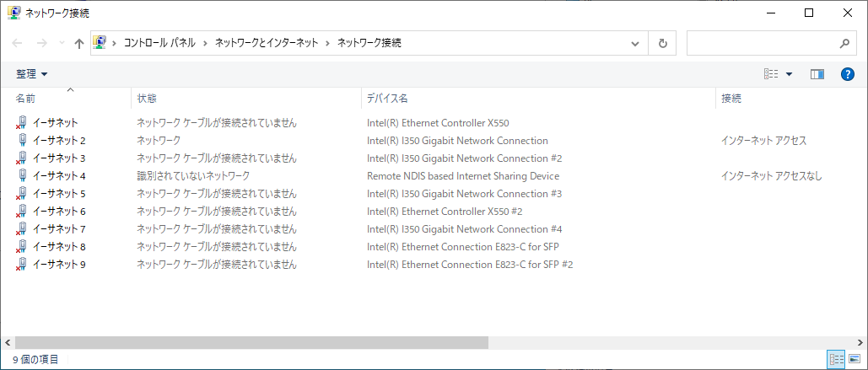Open recent locations dropdown arrow
868x370 pixels.
[x=62, y=43]
